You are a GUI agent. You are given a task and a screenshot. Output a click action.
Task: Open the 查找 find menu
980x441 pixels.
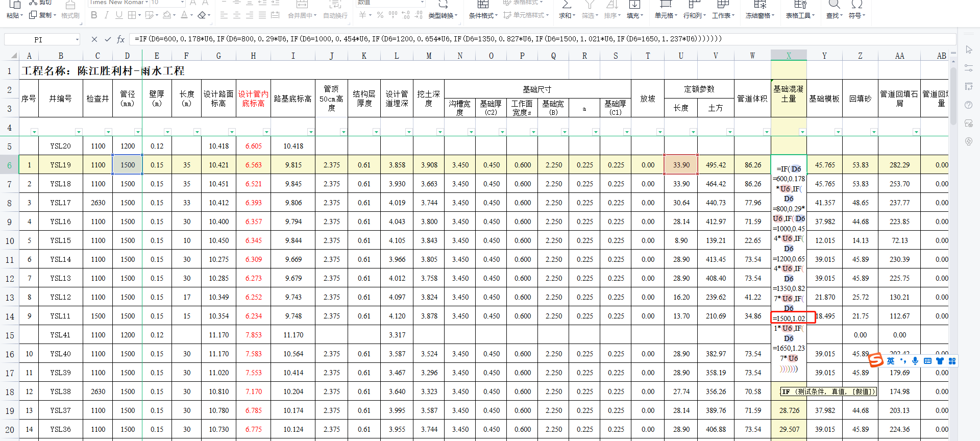click(834, 15)
